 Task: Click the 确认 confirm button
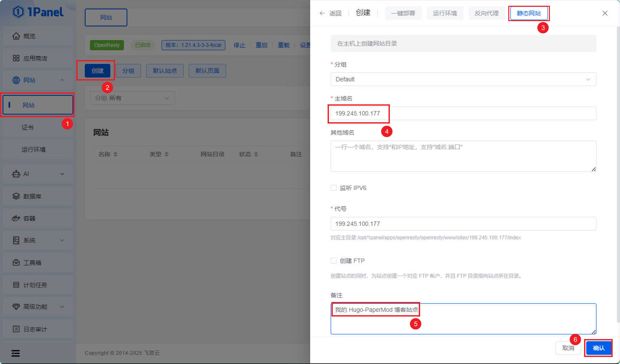pyautogui.click(x=598, y=348)
